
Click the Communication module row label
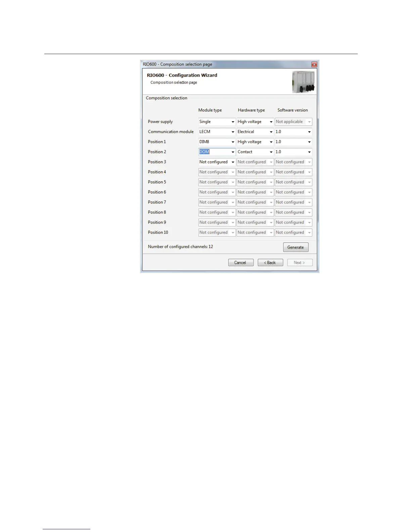pyautogui.click(x=171, y=132)
